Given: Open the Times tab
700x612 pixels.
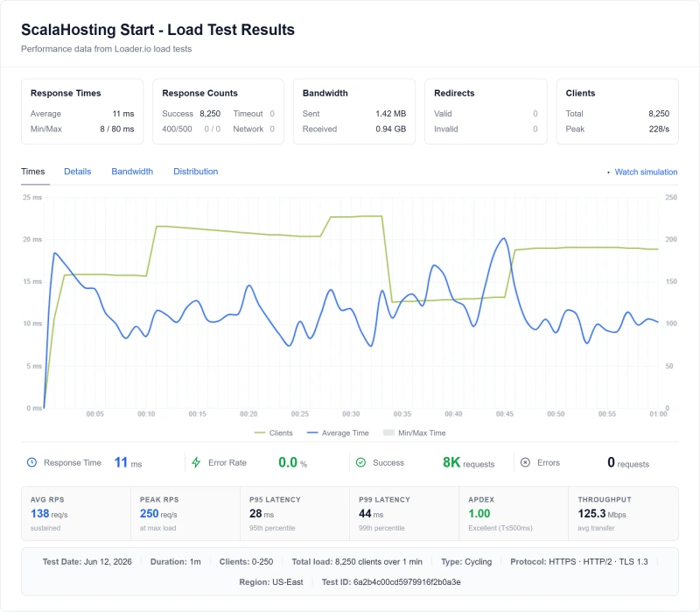Looking at the screenshot, I should [33, 172].
